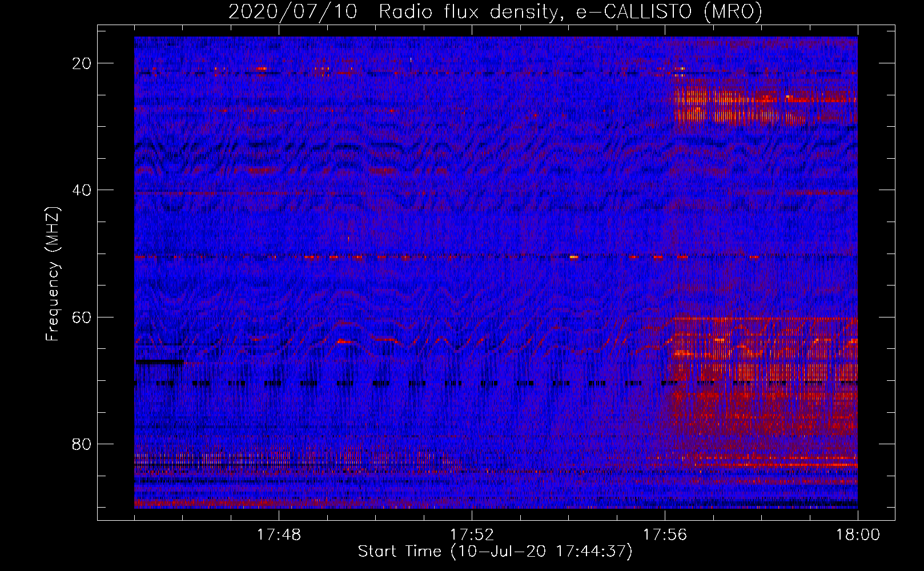Image resolution: width=924 pixels, height=571 pixels.
Task: Click the 'Start Time (10-Jul-20 17:44:37)' label
Action: pyautogui.click(x=495, y=552)
